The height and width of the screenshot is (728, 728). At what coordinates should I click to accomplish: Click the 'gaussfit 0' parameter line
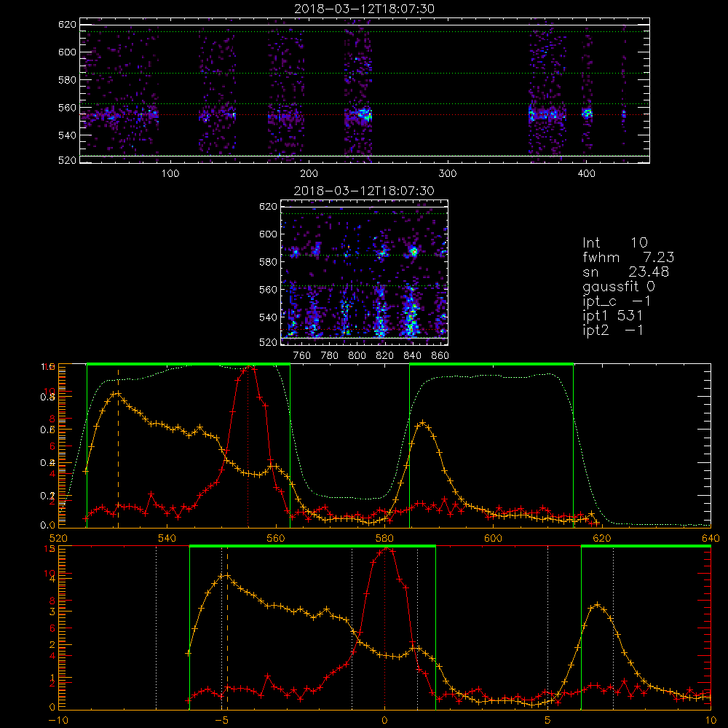pyautogui.click(x=619, y=286)
